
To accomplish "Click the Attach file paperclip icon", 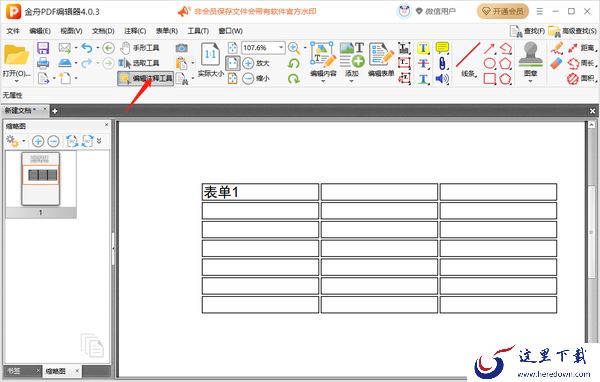I will click(442, 64).
